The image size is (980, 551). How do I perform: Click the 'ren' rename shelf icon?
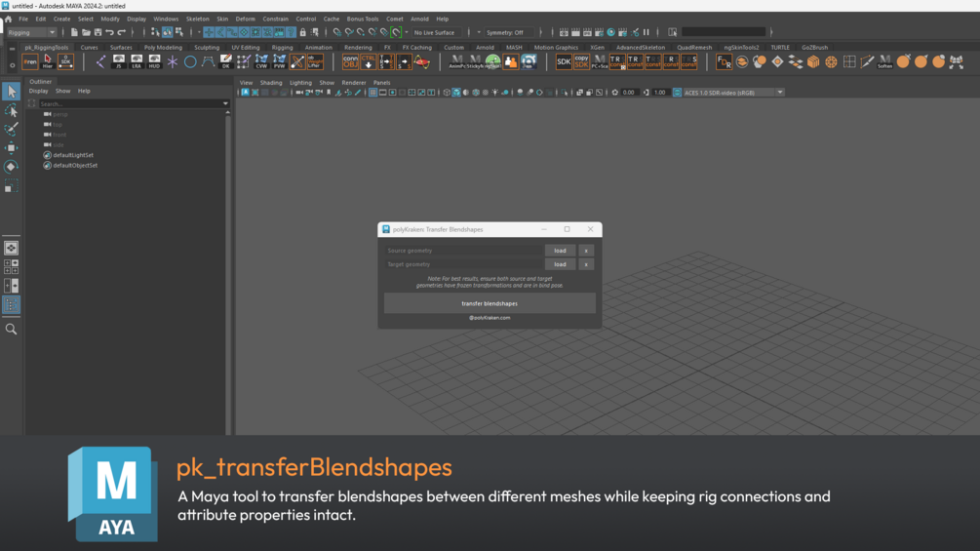30,61
